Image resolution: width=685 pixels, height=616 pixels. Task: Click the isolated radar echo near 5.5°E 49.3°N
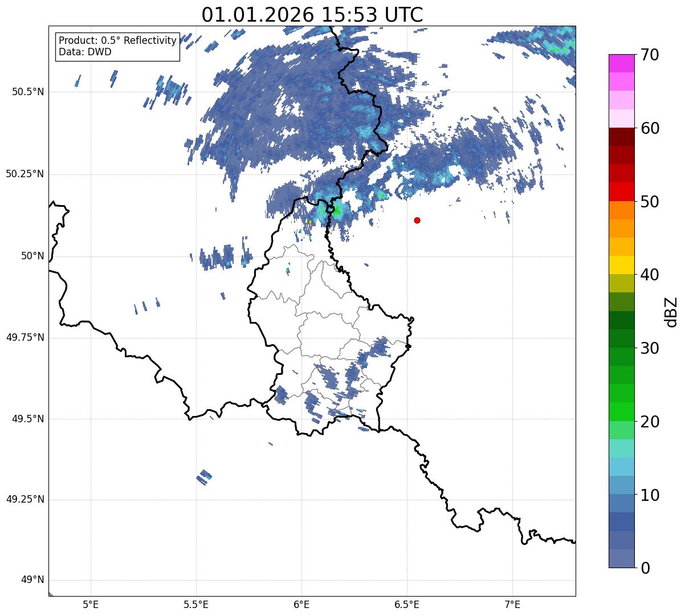click(204, 478)
